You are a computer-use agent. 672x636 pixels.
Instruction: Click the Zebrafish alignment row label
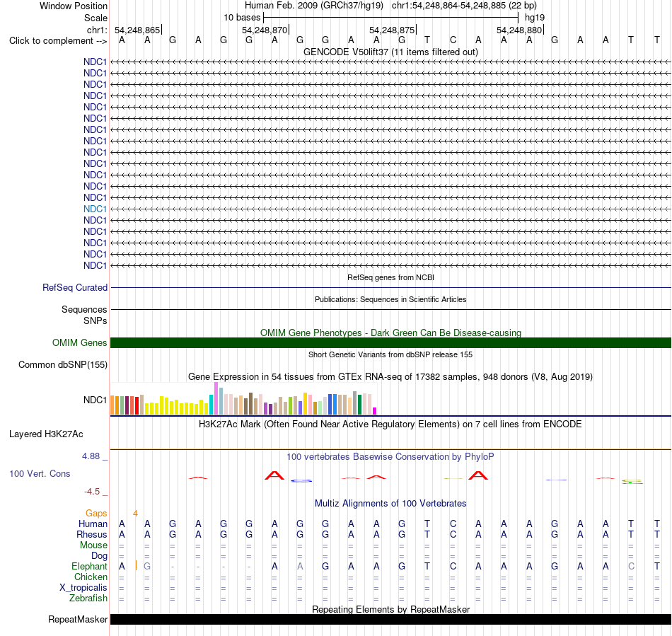[x=88, y=599]
